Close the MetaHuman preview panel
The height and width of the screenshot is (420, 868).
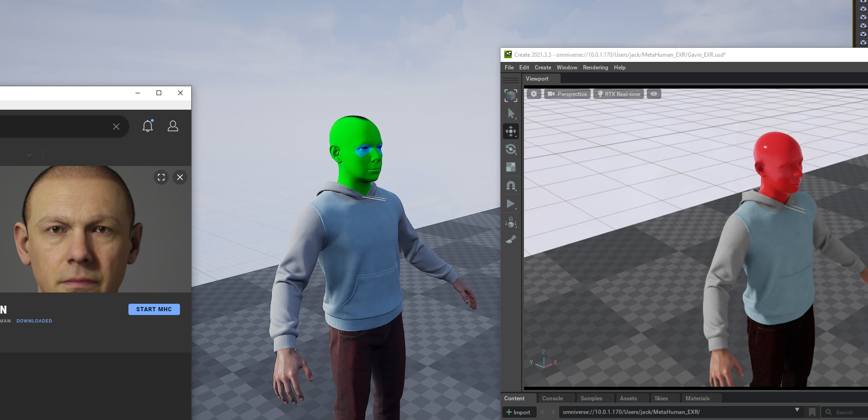180,177
